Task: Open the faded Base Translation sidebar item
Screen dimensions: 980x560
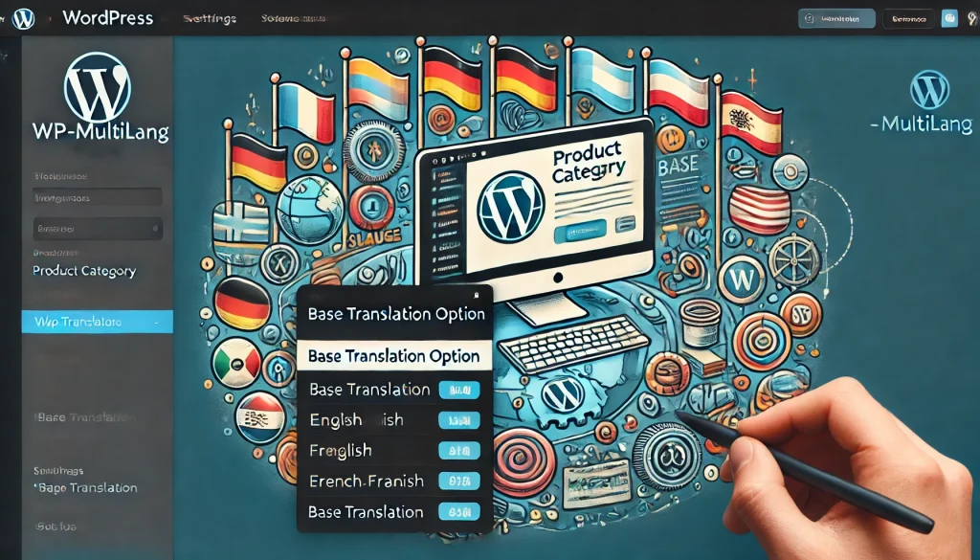Action: click(x=85, y=417)
